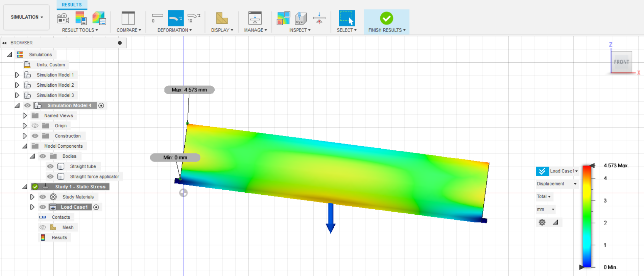Viewport: 644px width, 276px height.
Task: Toggle Study Materials visibility eye
Action: click(43, 197)
